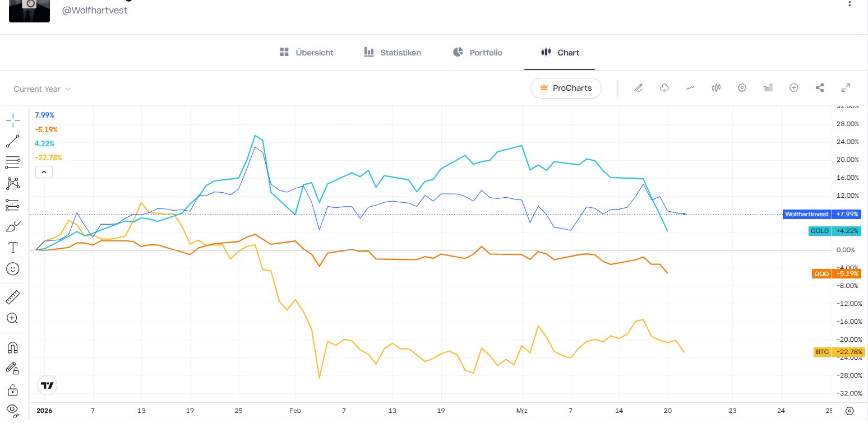Open the three-dot profile options menu

850,3
